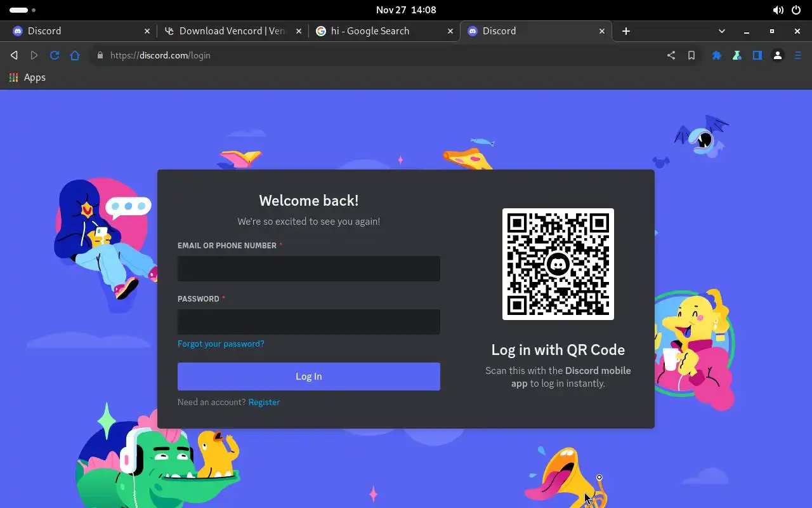Click the 'Welcome back!' heading
The height and width of the screenshot is (508, 812).
click(309, 201)
